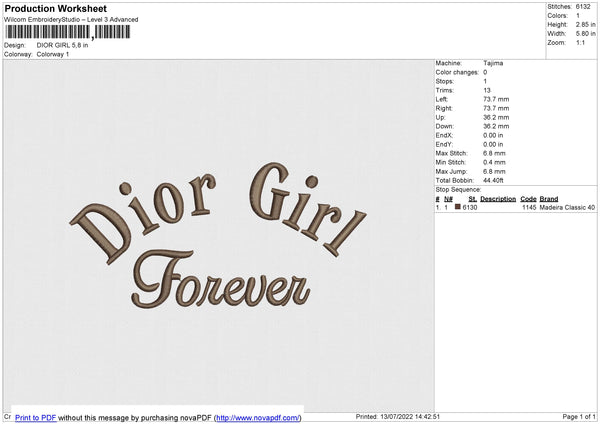Image resolution: width=600 pixels, height=424 pixels.
Task: Select the EndY value 0.00 in
Action: click(x=493, y=145)
